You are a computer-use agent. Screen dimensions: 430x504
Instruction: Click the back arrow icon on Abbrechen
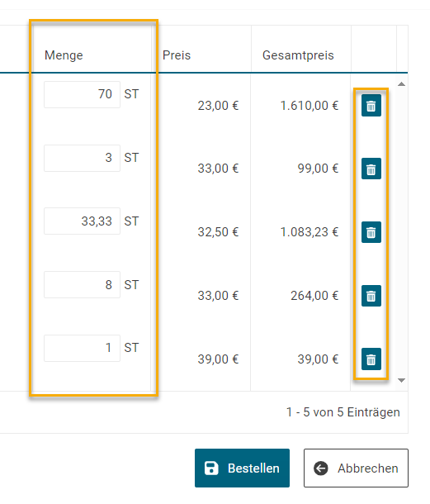pos(321,468)
